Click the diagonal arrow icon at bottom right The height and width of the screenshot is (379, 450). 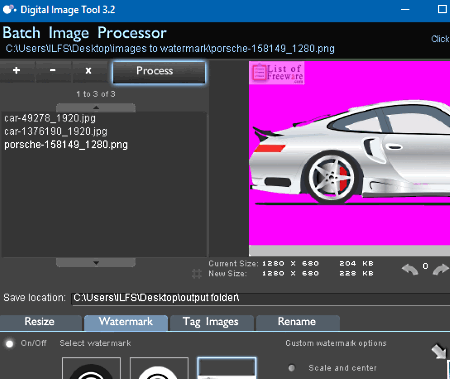click(x=439, y=352)
